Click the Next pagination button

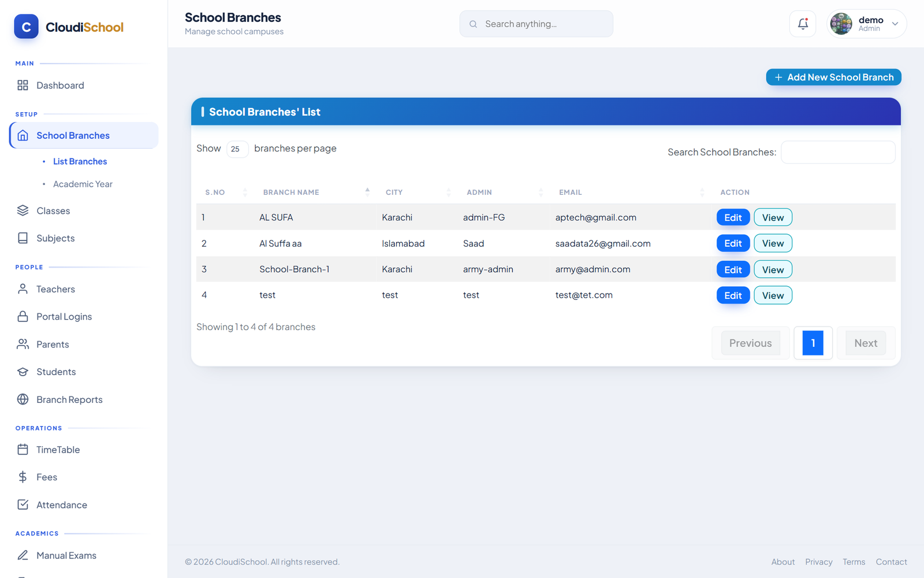click(866, 343)
